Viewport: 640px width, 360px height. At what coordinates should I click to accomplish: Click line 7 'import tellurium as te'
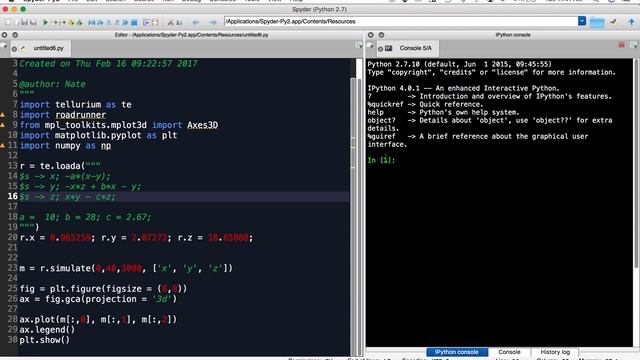(76, 104)
